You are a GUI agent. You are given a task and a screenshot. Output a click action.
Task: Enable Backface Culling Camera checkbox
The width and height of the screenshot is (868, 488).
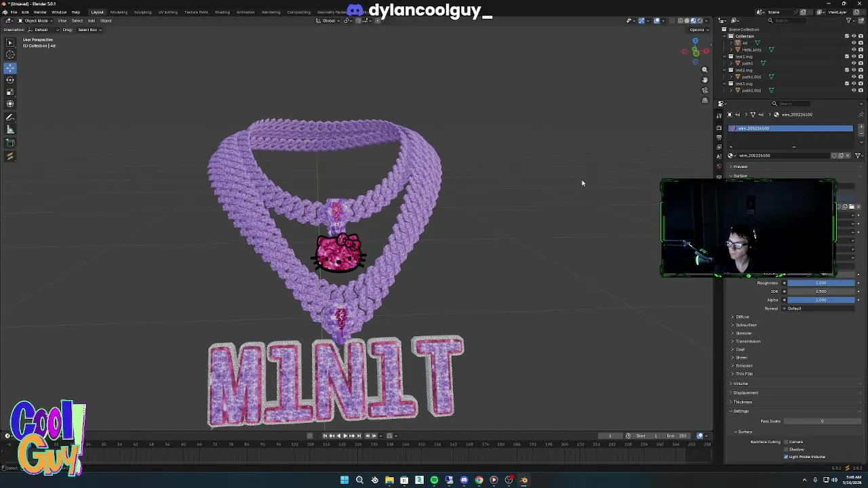point(786,442)
